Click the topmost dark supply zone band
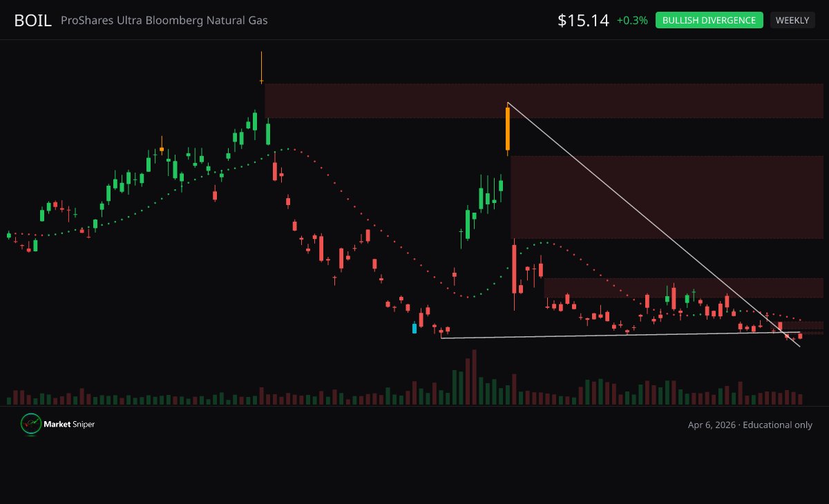 (546, 101)
